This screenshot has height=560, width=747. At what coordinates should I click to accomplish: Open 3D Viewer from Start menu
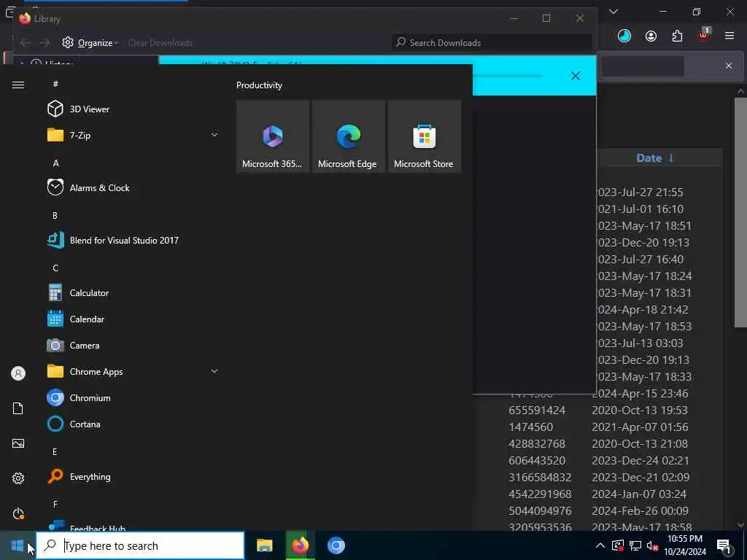(89, 109)
